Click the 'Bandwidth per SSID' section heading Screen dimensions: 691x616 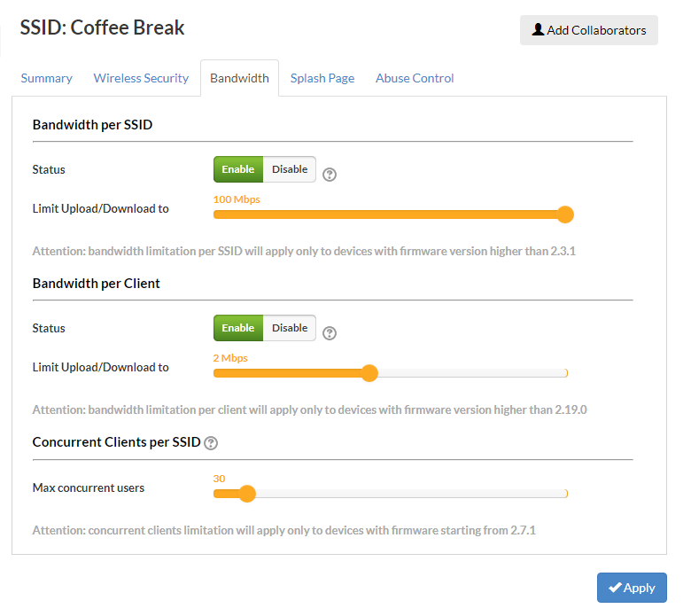(92, 125)
